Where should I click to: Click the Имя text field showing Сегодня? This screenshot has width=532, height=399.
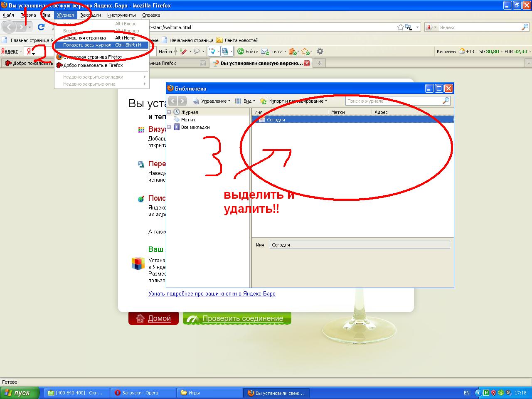(x=360, y=245)
